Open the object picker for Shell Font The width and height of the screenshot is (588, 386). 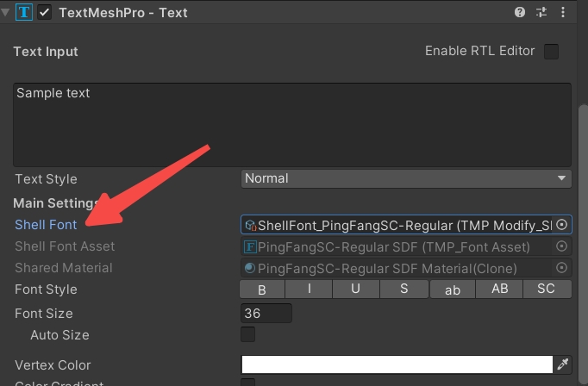click(562, 225)
